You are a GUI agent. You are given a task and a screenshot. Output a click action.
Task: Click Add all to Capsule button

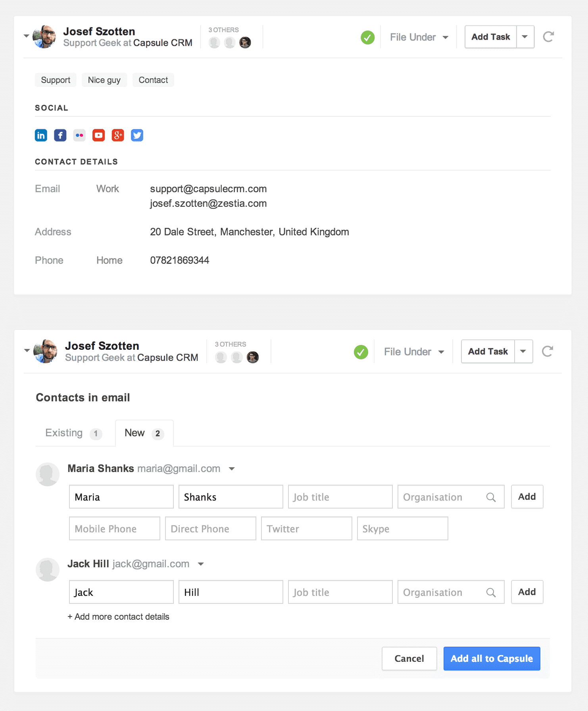coord(492,659)
